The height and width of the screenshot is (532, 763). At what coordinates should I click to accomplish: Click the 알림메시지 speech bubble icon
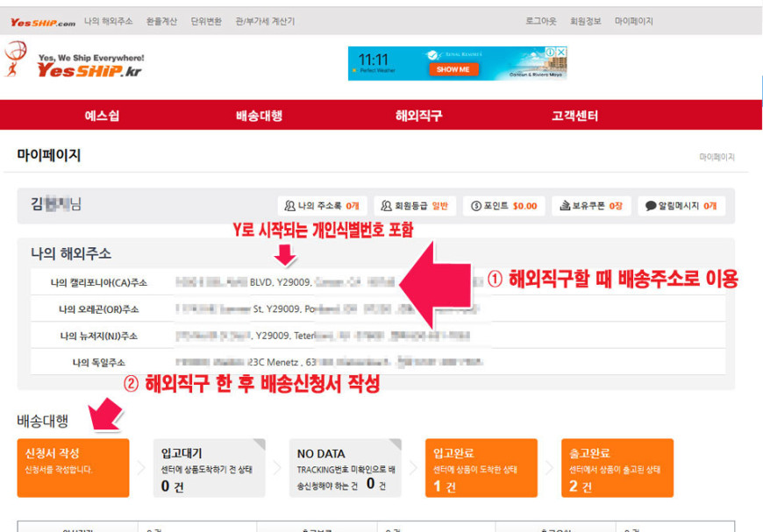click(651, 206)
